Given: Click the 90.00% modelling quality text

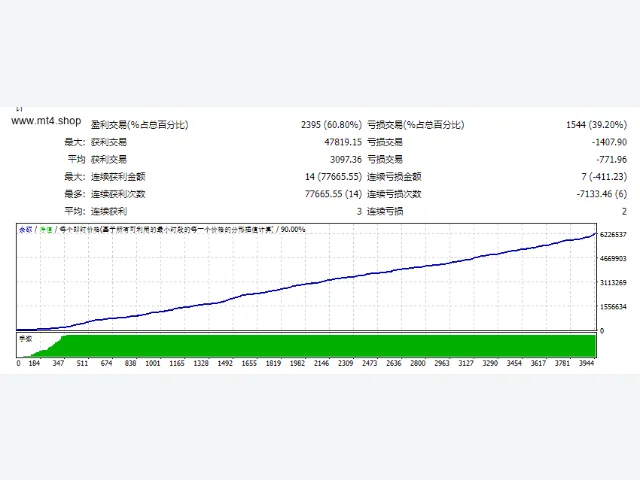Looking at the screenshot, I should (x=293, y=229).
